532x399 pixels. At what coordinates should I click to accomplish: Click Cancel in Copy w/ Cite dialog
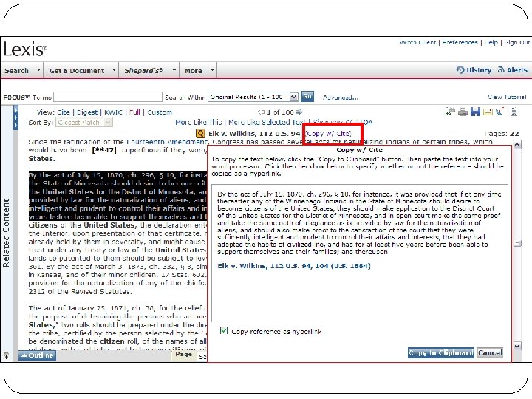click(490, 353)
